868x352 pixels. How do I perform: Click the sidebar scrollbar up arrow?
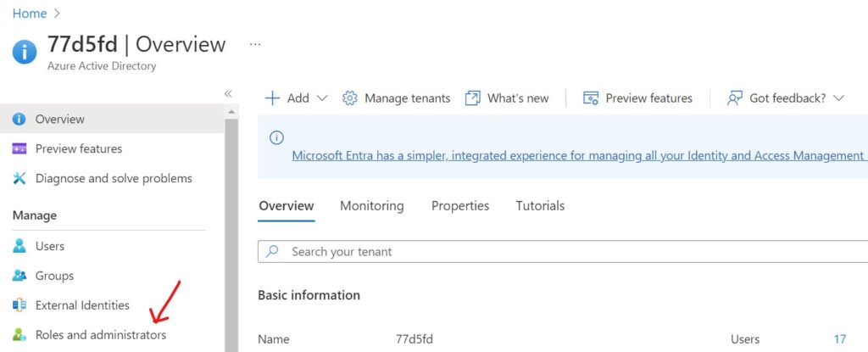(x=231, y=111)
